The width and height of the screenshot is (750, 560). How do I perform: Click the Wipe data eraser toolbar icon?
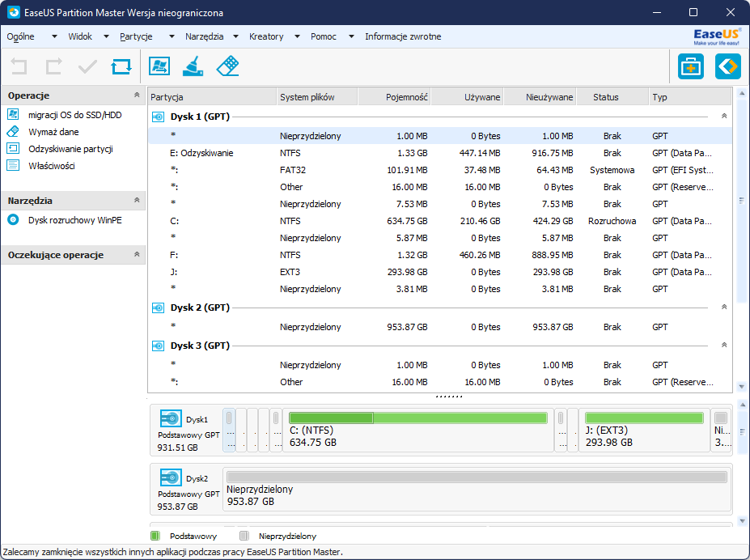click(x=227, y=66)
